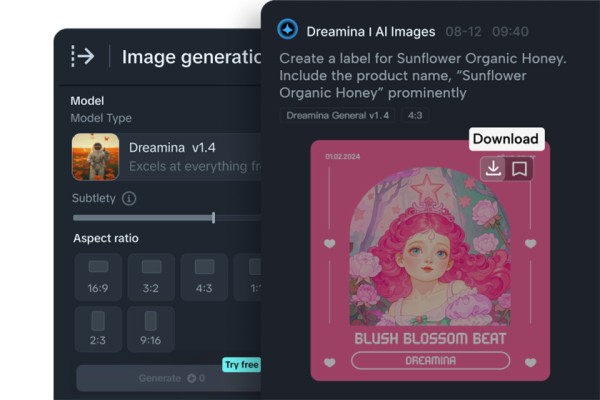Screen dimensions: 600x400
Task: Click the Aspect ratio label
Action: pyautogui.click(x=106, y=238)
